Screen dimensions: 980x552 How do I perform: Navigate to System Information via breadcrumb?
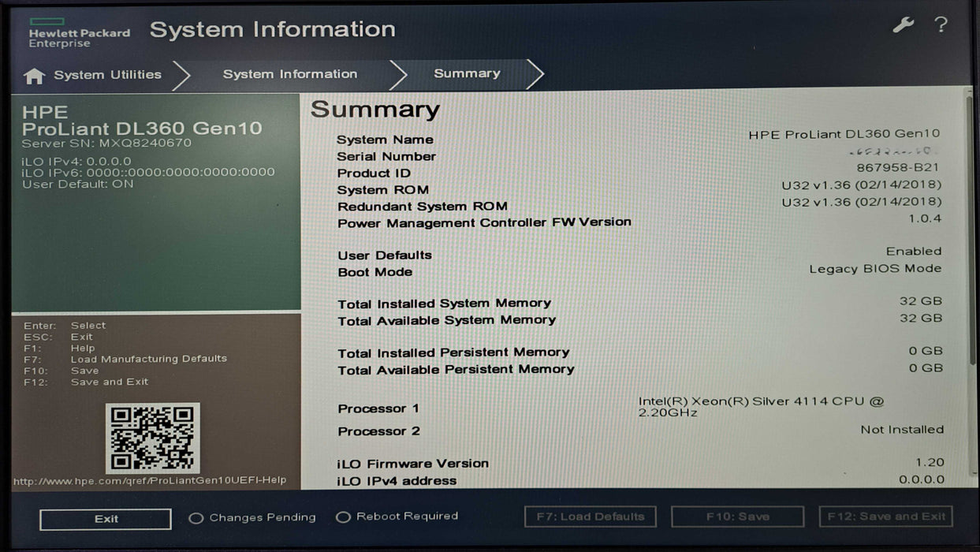coord(290,74)
